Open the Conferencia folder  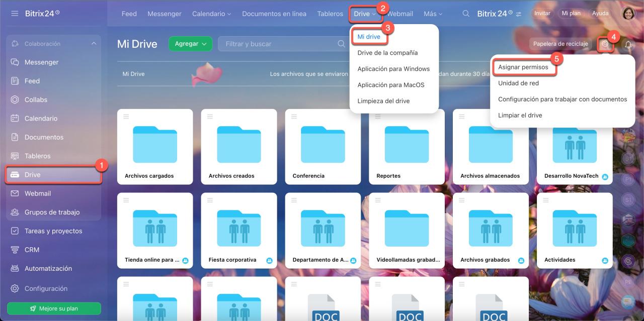pos(323,147)
